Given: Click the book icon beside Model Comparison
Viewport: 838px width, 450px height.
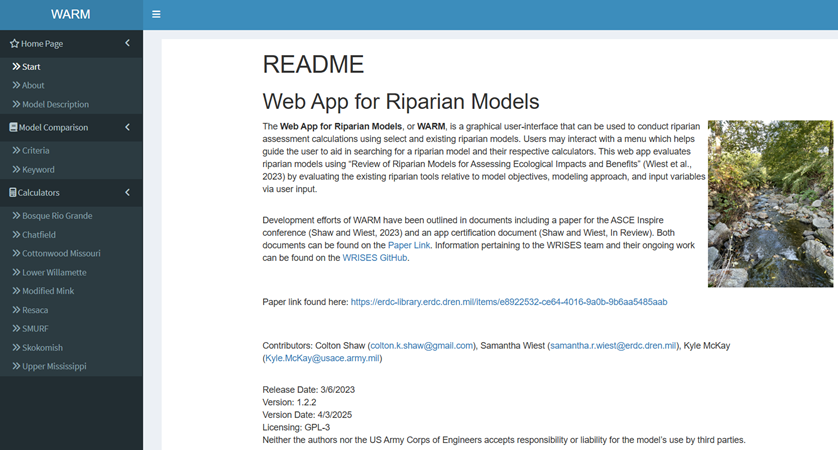Looking at the screenshot, I should (13, 127).
